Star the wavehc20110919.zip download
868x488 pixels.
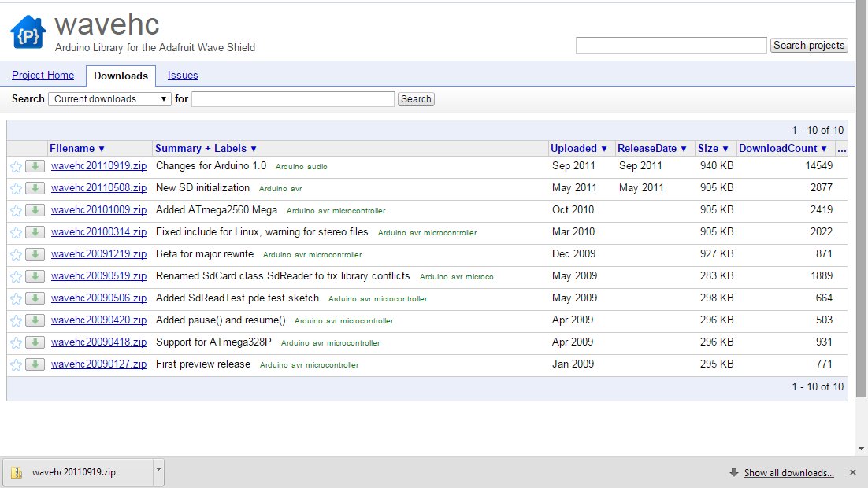16,167
